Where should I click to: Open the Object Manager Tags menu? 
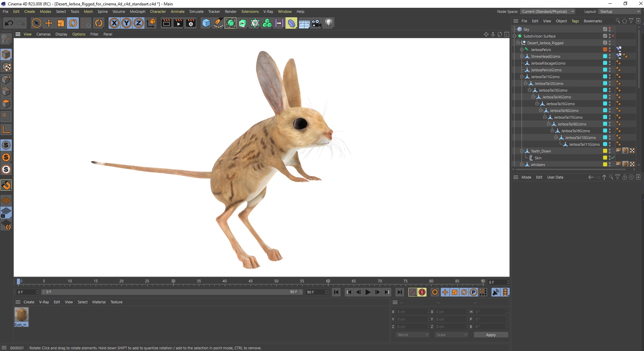coord(575,21)
